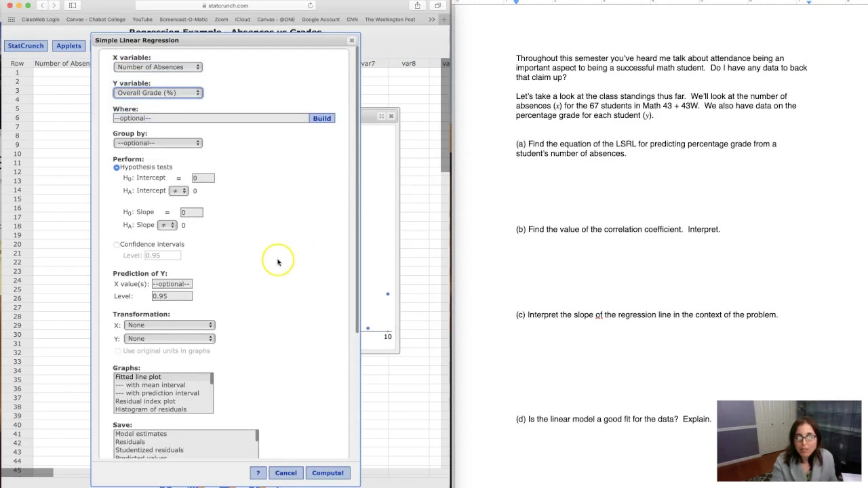Click the help question mark button
The height and width of the screenshot is (488, 868).
(258, 473)
